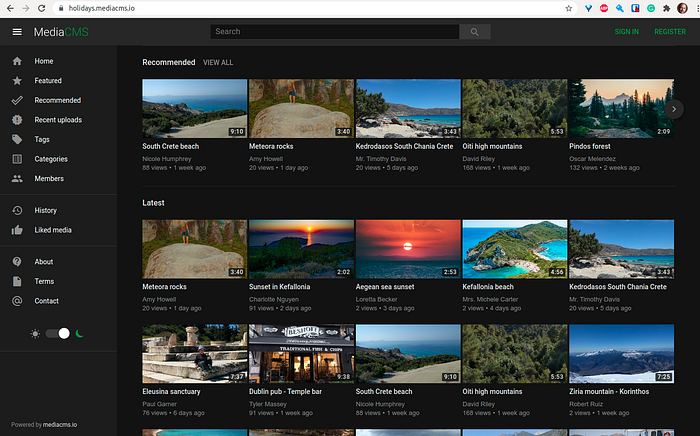Click the sun light-mode icon
This screenshot has width=700, height=436.
point(35,333)
